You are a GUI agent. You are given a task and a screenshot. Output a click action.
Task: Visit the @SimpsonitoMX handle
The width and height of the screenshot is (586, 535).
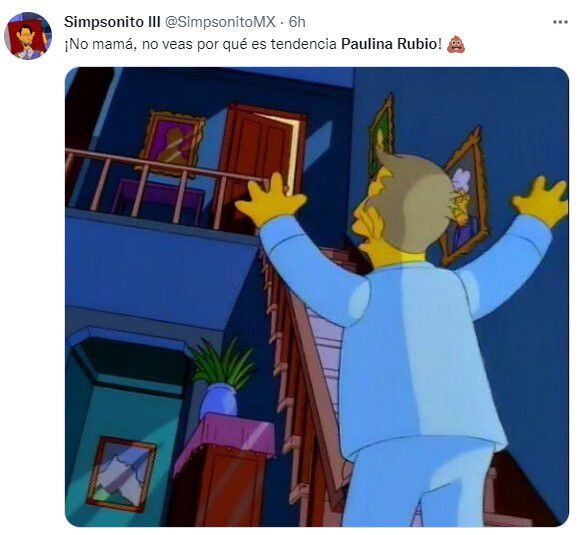point(220,22)
